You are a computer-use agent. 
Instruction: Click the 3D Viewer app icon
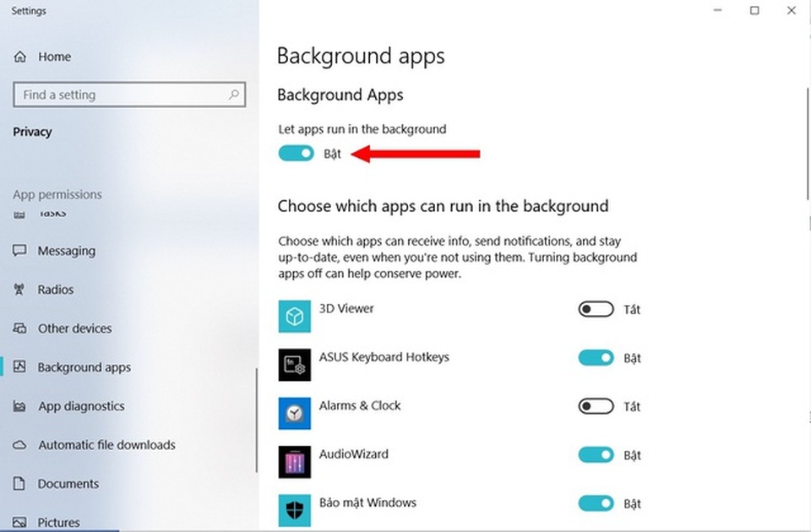pyautogui.click(x=294, y=317)
